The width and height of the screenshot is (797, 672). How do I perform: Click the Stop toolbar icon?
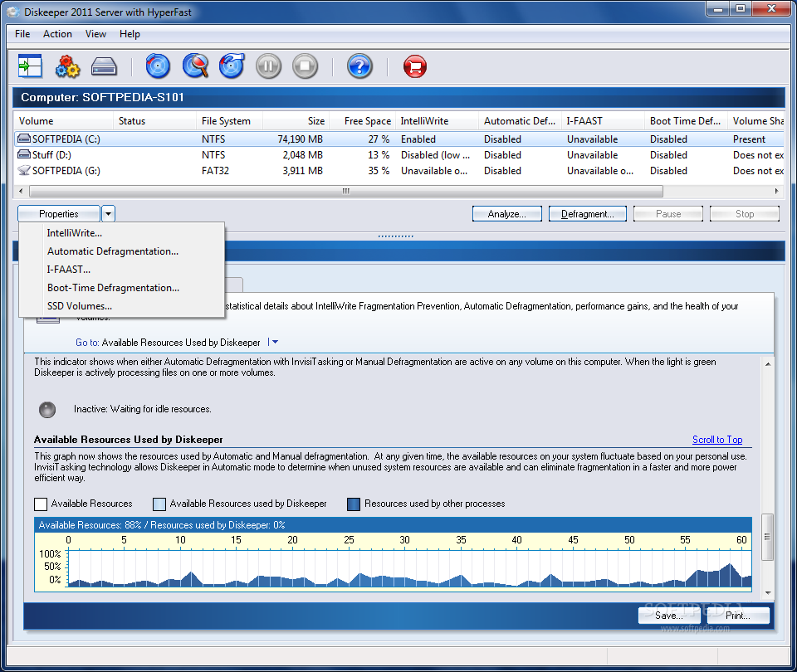coord(305,66)
